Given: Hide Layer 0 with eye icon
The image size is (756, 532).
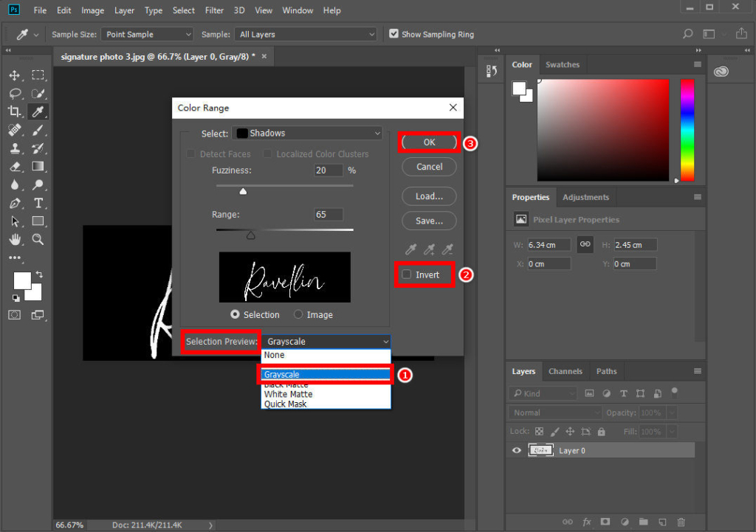Looking at the screenshot, I should click(517, 450).
